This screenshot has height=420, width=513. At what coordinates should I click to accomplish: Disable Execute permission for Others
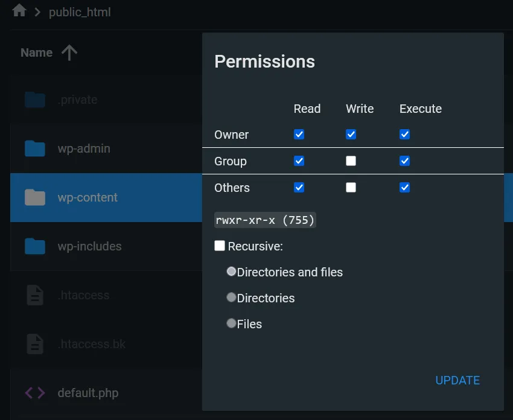click(x=404, y=187)
